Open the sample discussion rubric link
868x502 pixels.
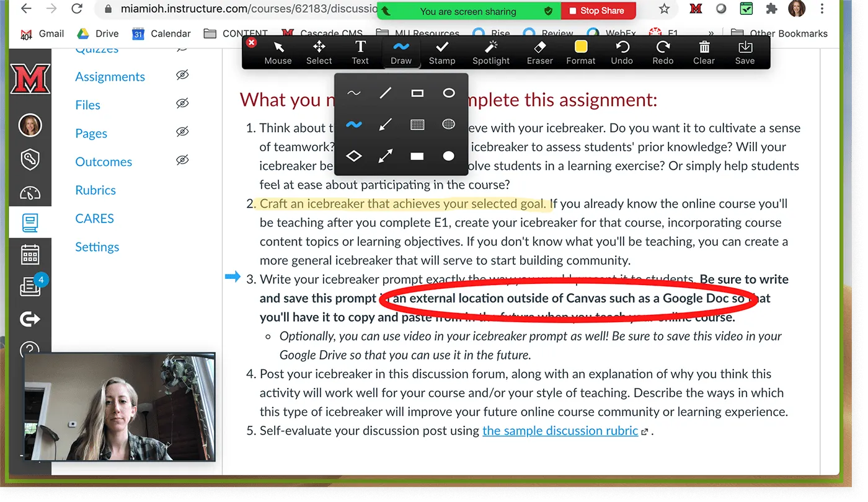559,430
